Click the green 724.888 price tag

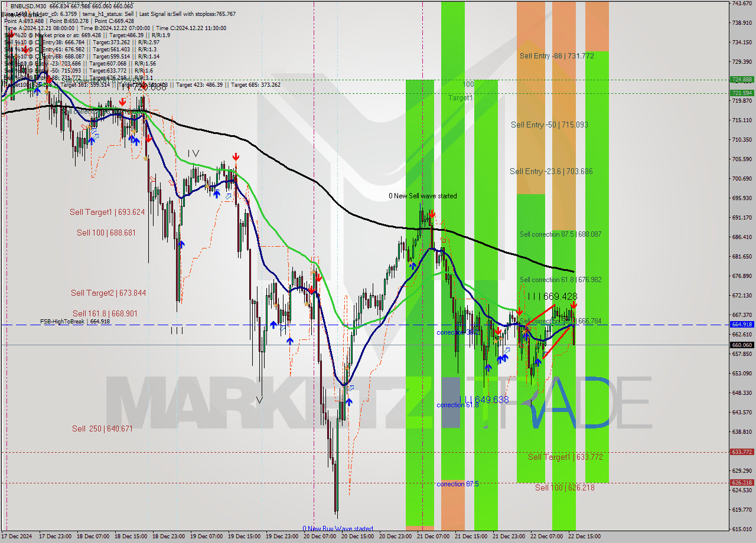tap(742, 79)
